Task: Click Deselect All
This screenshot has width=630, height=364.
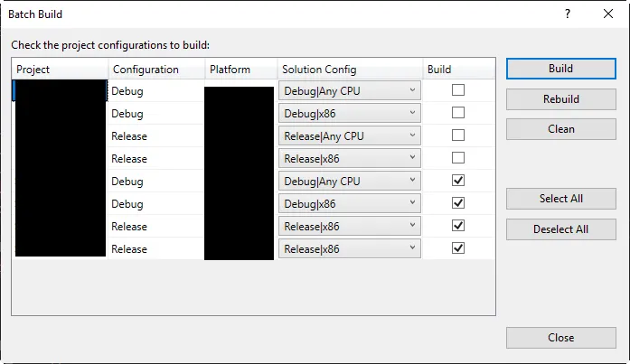Action: pos(560,229)
